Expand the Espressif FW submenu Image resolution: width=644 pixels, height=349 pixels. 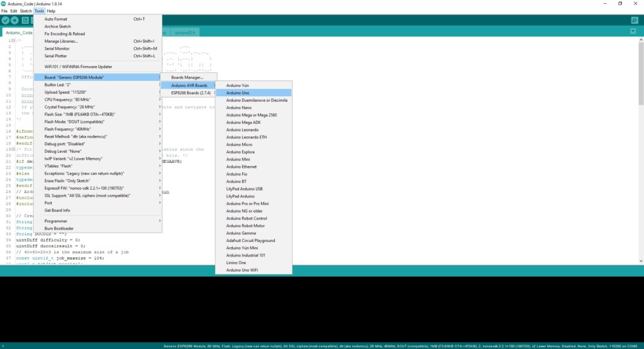(x=97, y=188)
